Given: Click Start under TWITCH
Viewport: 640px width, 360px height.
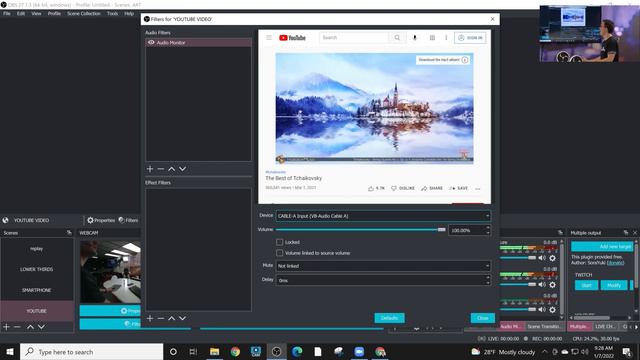Looking at the screenshot, I should (x=587, y=285).
